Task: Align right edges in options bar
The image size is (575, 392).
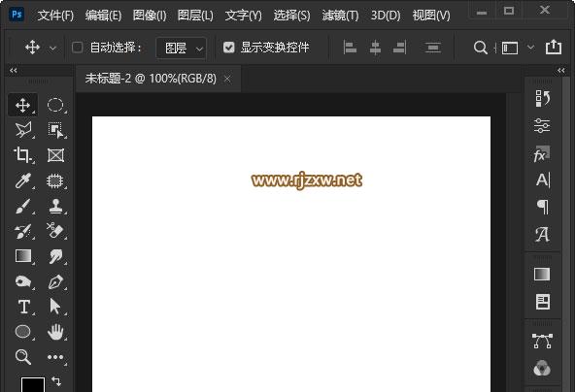Action: pyautogui.click(x=400, y=48)
